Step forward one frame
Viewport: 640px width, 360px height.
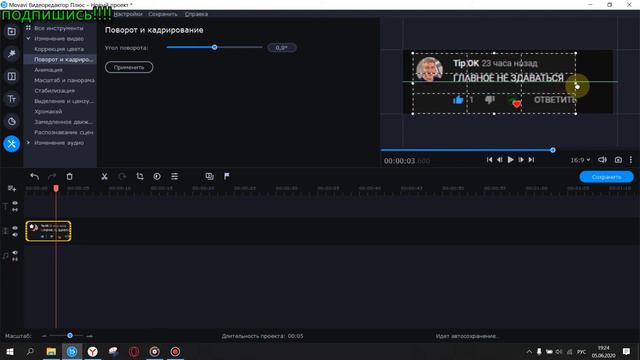(521, 160)
